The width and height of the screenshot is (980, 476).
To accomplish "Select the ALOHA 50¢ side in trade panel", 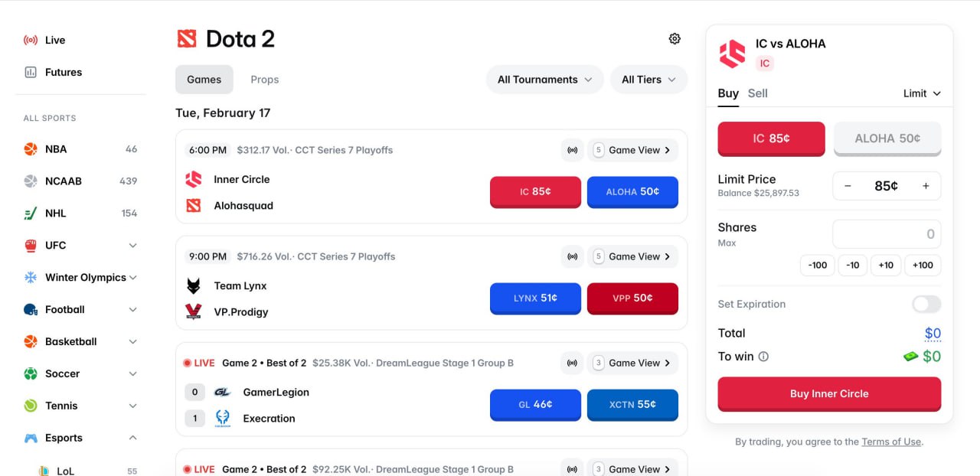I will click(887, 139).
